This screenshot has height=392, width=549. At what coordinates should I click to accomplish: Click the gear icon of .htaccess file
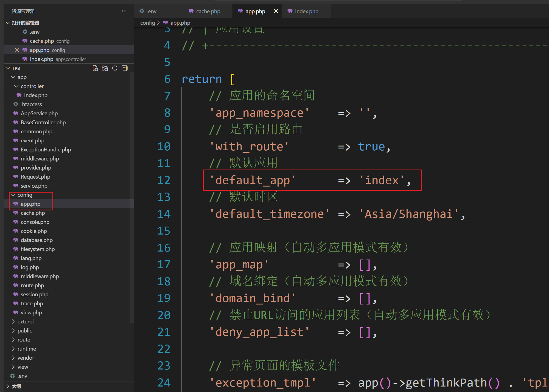[16, 104]
